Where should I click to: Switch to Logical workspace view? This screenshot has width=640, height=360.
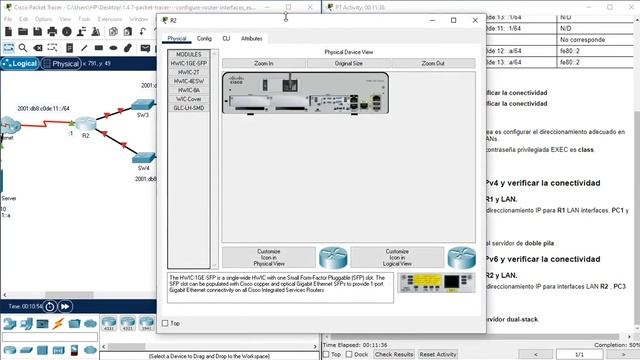20,64
